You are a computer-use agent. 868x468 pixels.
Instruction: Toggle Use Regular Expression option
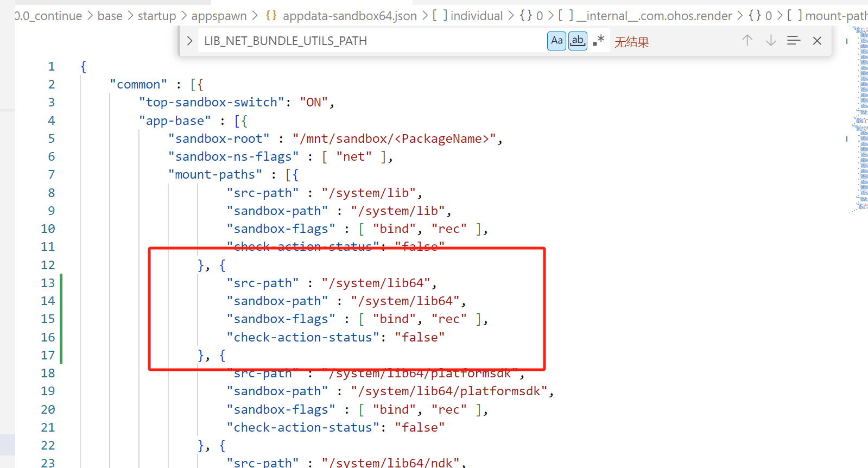[599, 41]
